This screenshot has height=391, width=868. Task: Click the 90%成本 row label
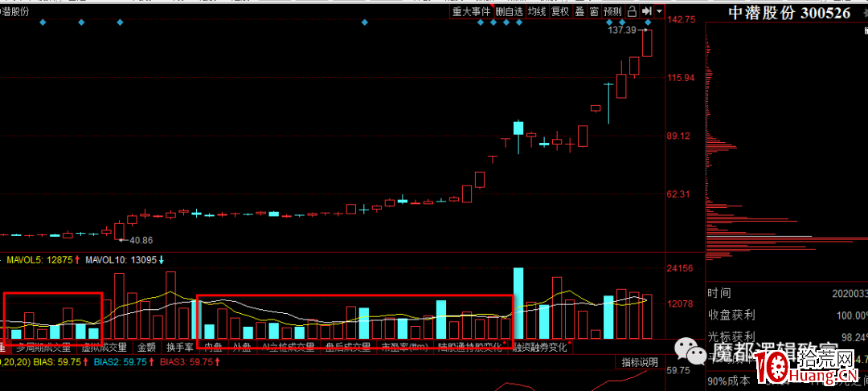(729, 381)
